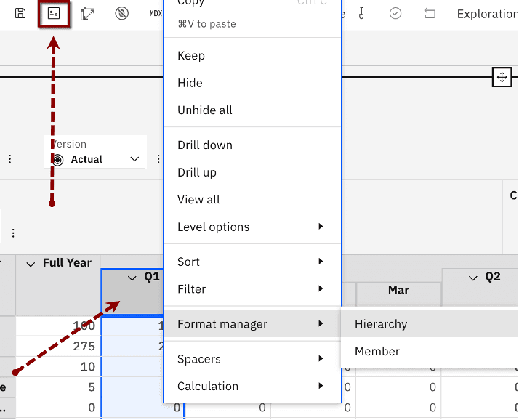The width and height of the screenshot is (519, 420).
Task: Click the undo arrow icon beside Exploration
Action: [x=430, y=13]
